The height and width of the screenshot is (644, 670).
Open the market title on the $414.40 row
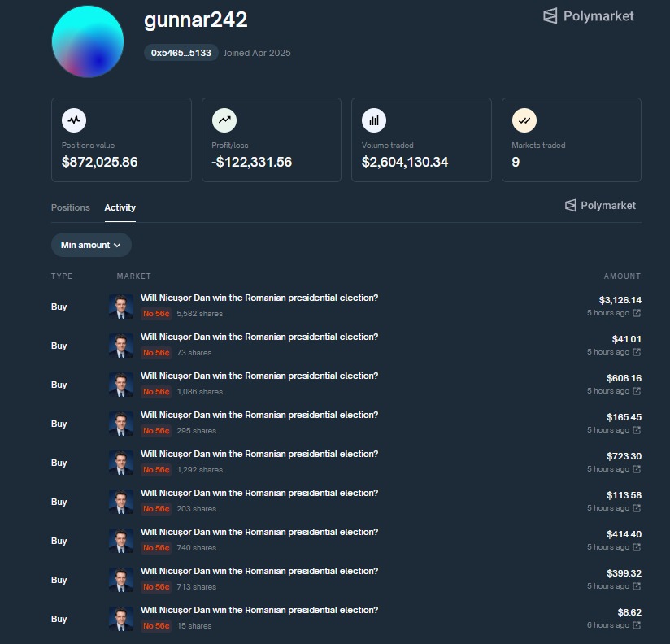[x=259, y=532]
